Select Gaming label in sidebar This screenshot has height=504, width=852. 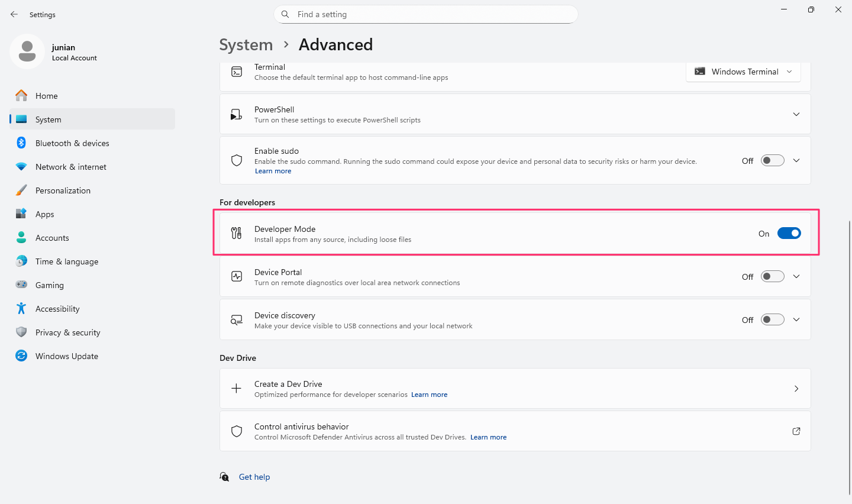[50, 285]
